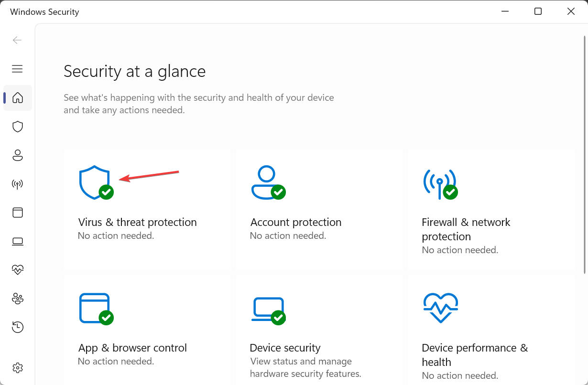
Task: View Protection history via the clock icon
Action: 17,327
